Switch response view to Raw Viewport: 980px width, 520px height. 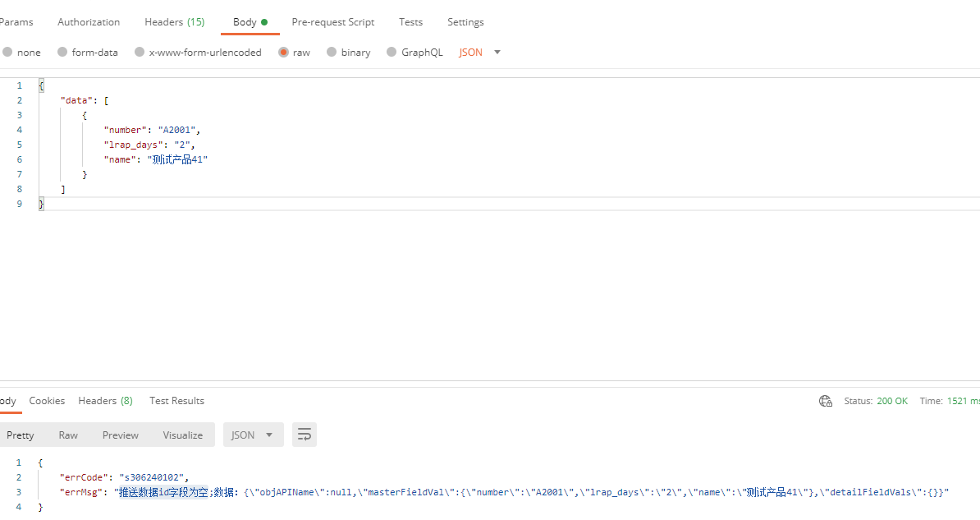(x=68, y=435)
